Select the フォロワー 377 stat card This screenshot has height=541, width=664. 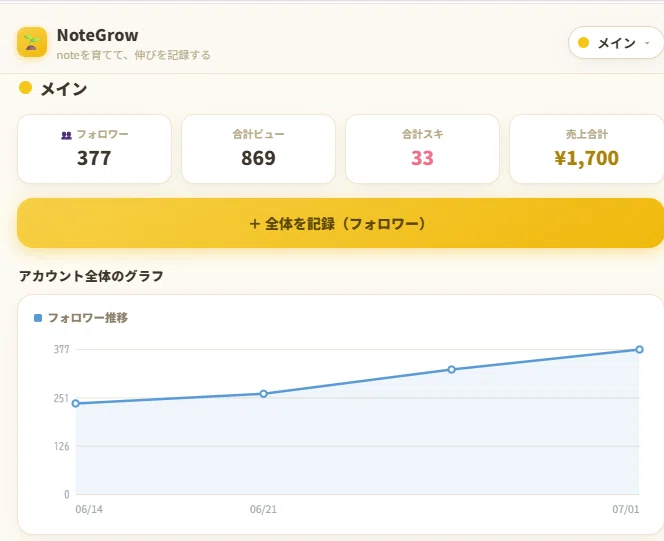pos(94,149)
